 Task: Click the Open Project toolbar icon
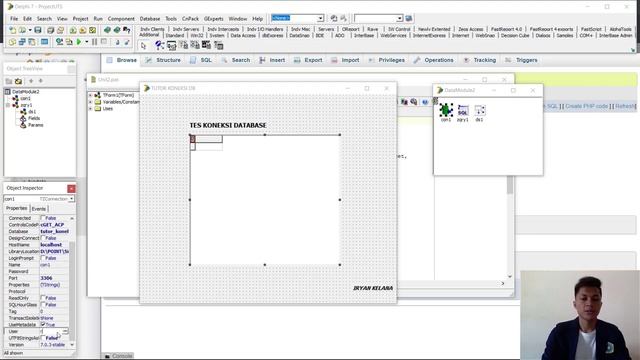tap(60, 30)
